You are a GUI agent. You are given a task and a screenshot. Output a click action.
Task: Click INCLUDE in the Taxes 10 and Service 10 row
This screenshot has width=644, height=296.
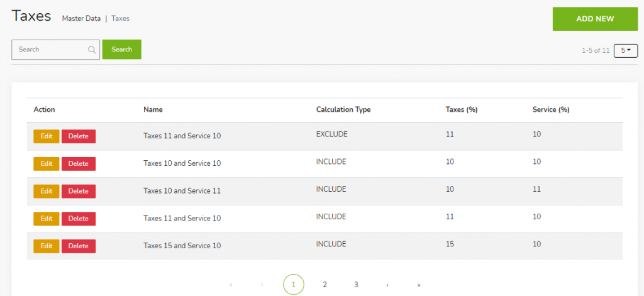tap(331, 162)
